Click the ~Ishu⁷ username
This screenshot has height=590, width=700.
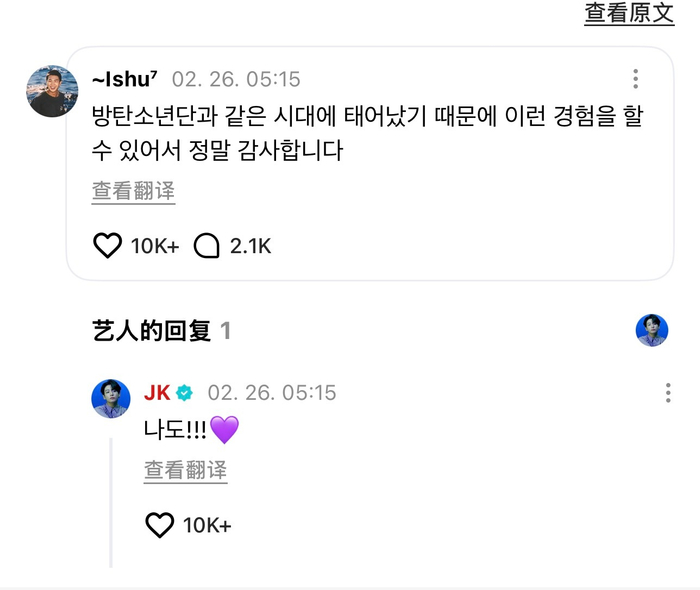point(126,80)
